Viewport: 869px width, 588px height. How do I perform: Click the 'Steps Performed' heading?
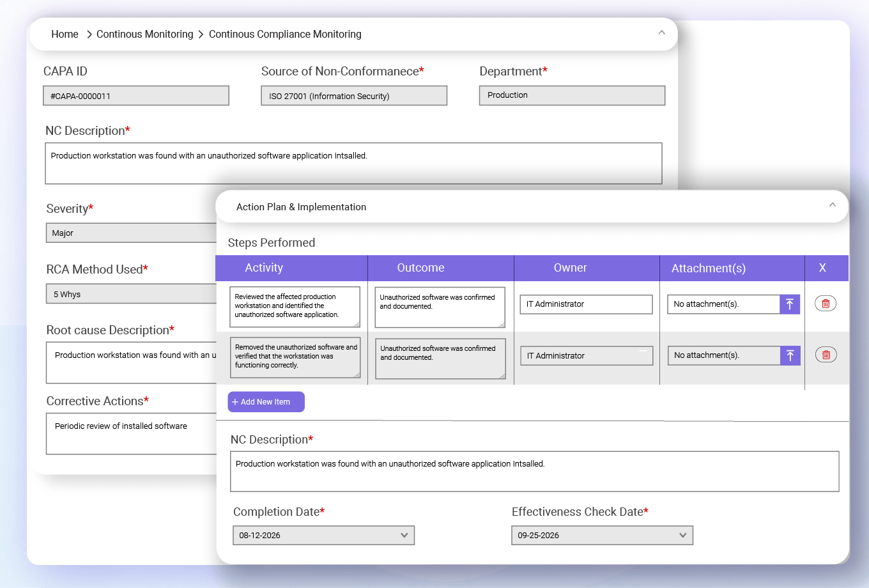[x=272, y=243]
